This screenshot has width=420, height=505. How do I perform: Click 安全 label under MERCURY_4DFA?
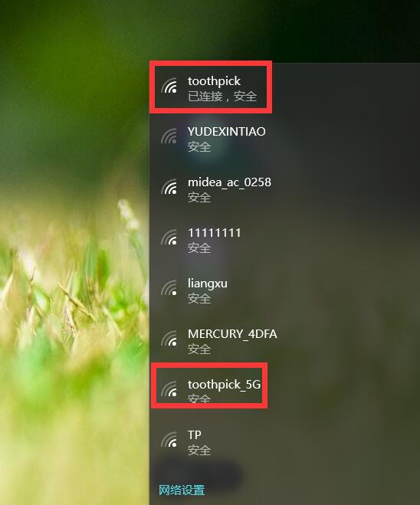coord(199,349)
